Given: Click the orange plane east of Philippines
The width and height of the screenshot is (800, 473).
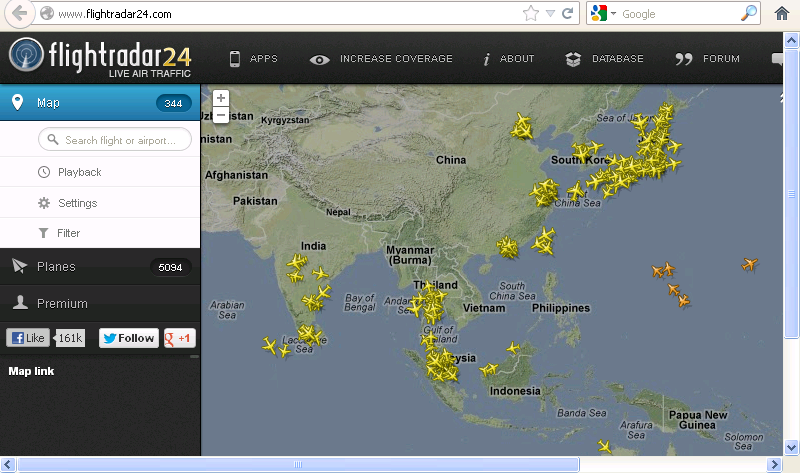Looking at the screenshot, I should (662, 270).
